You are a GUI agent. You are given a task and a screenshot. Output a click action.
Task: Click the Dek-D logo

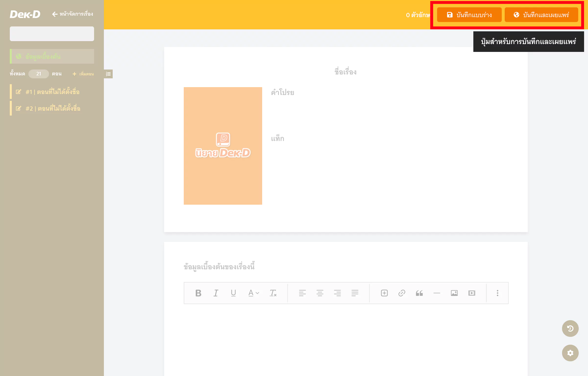(x=25, y=14)
